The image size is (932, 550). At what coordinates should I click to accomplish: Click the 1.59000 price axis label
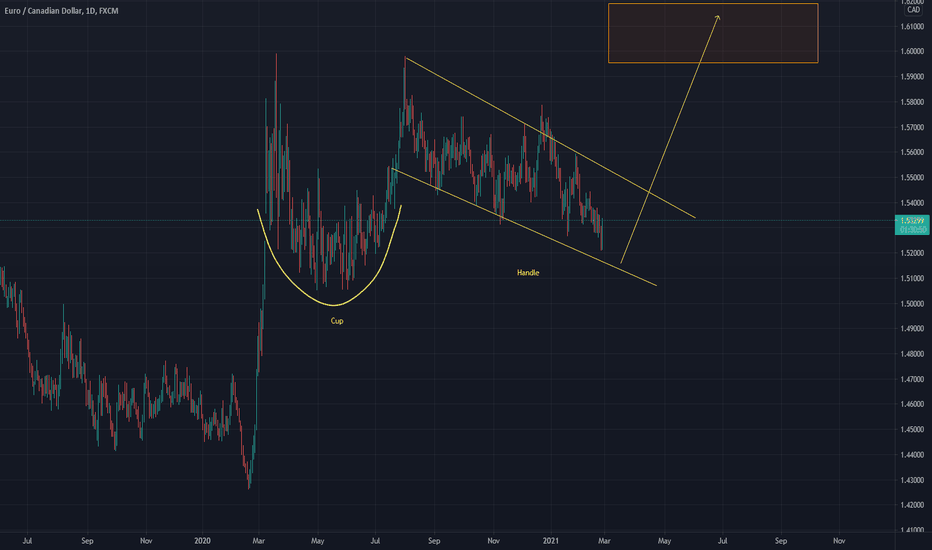(912, 77)
